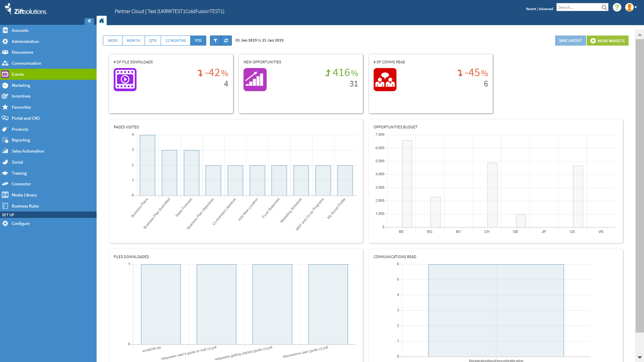Click the SAVE LAYOUT button

[570, 40]
